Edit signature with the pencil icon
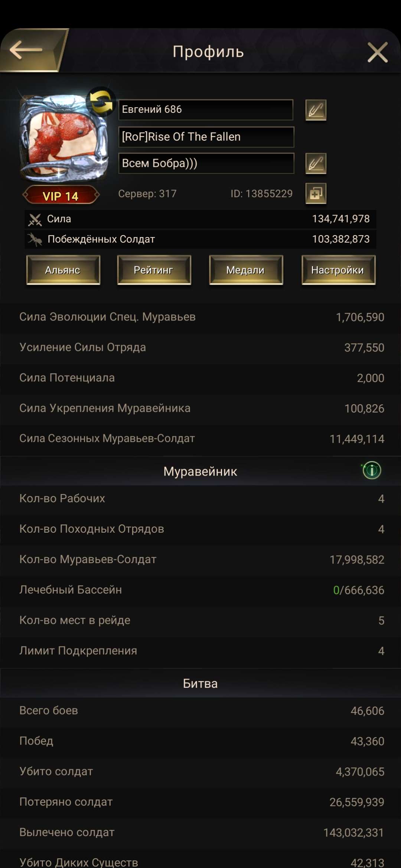 pos(316,163)
